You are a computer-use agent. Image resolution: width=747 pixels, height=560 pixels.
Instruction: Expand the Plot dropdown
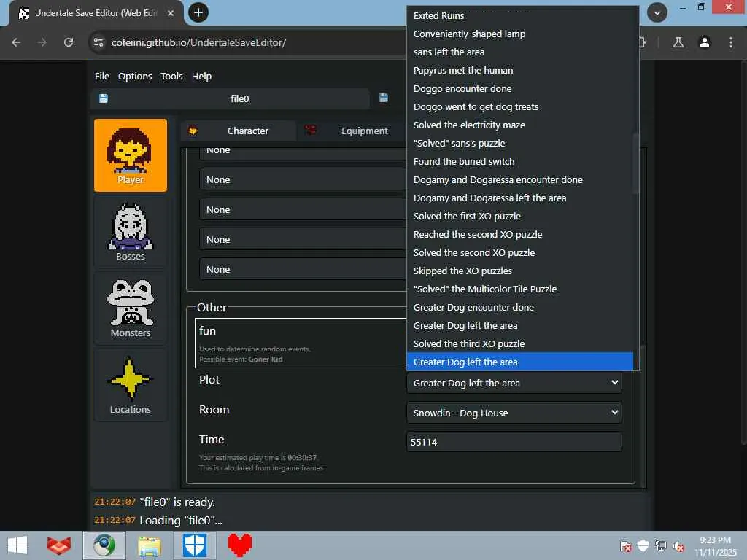point(514,383)
